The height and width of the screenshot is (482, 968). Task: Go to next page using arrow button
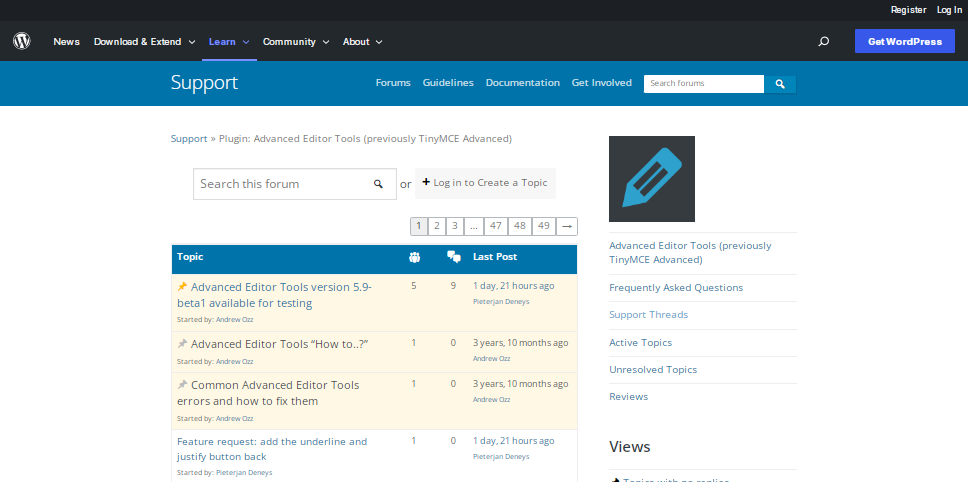point(567,226)
